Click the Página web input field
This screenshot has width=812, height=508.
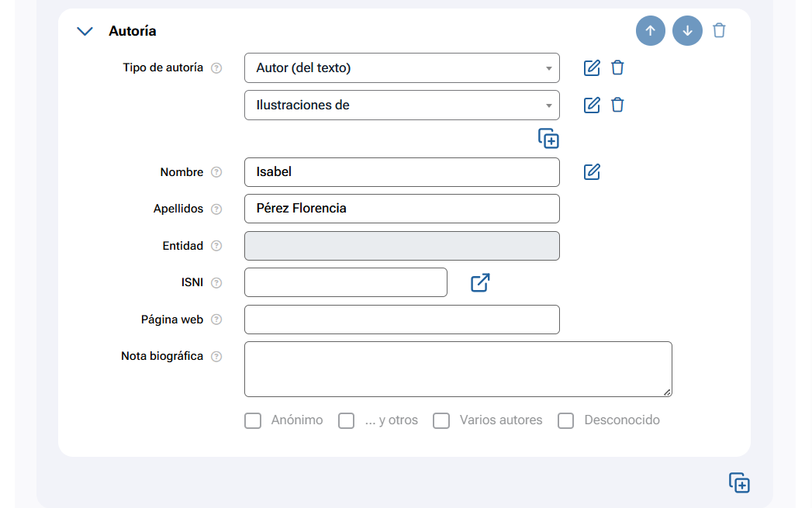pyautogui.click(x=402, y=320)
